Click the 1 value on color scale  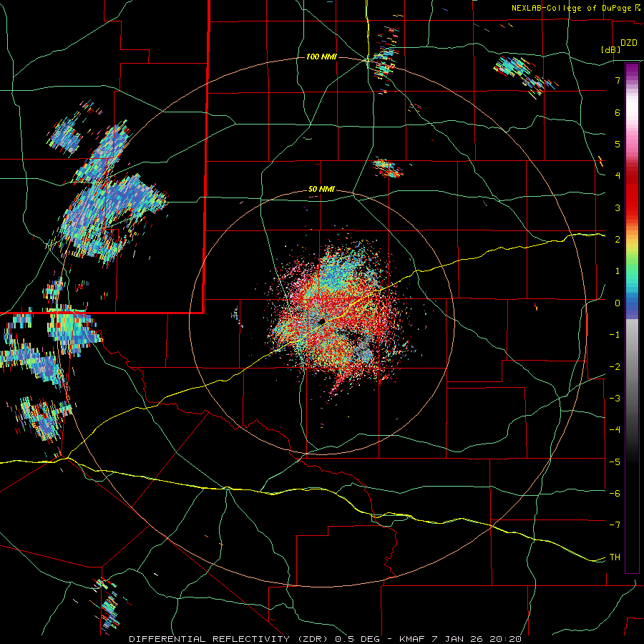pyautogui.click(x=618, y=271)
